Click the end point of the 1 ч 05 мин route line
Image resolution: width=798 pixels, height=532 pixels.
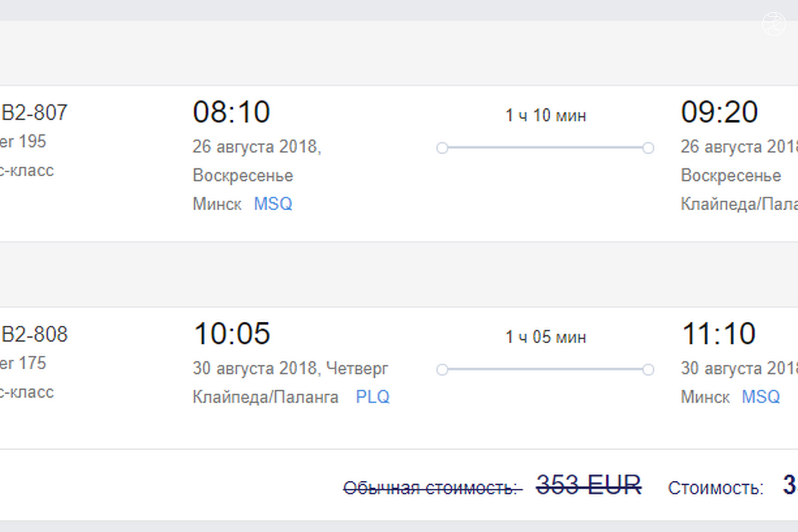click(x=648, y=369)
